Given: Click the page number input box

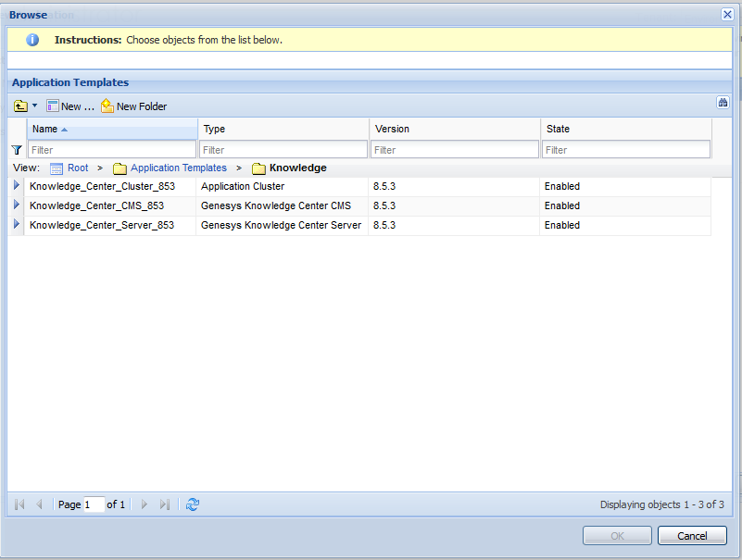Looking at the screenshot, I should pos(94,504).
